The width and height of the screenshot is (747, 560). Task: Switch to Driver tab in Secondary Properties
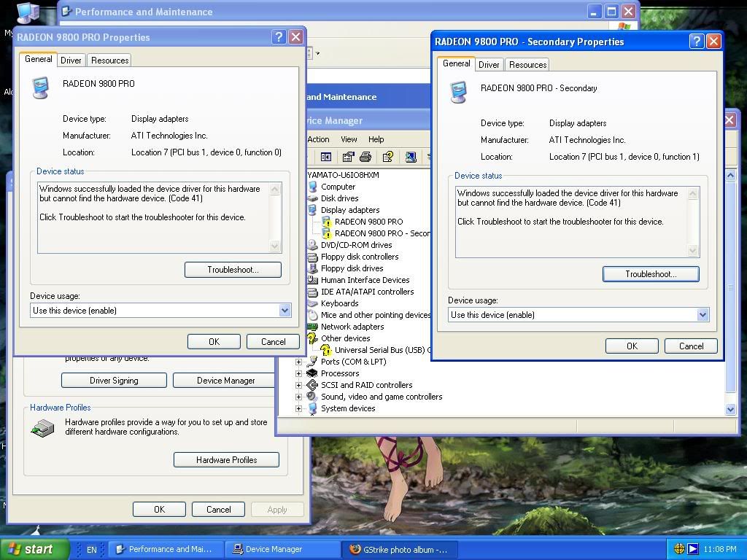pos(489,65)
